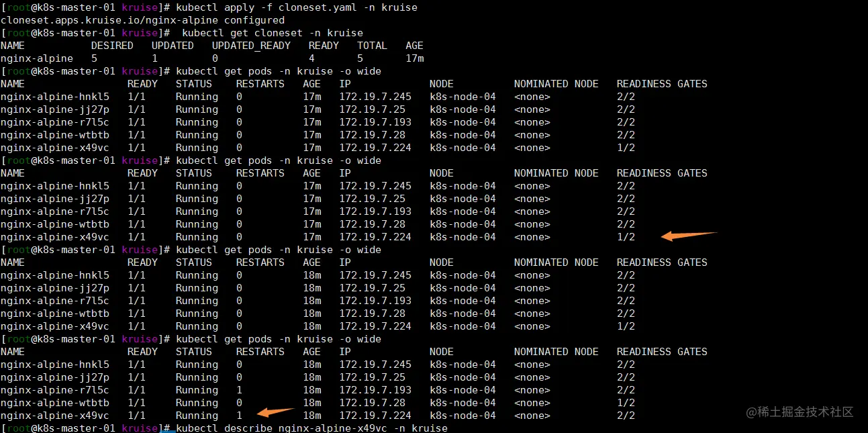This screenshot has height=433, width=868.
Task: Click 1/2 readiness gates in nginx-alpine-wtbtb row
Action: coord(626,403)
